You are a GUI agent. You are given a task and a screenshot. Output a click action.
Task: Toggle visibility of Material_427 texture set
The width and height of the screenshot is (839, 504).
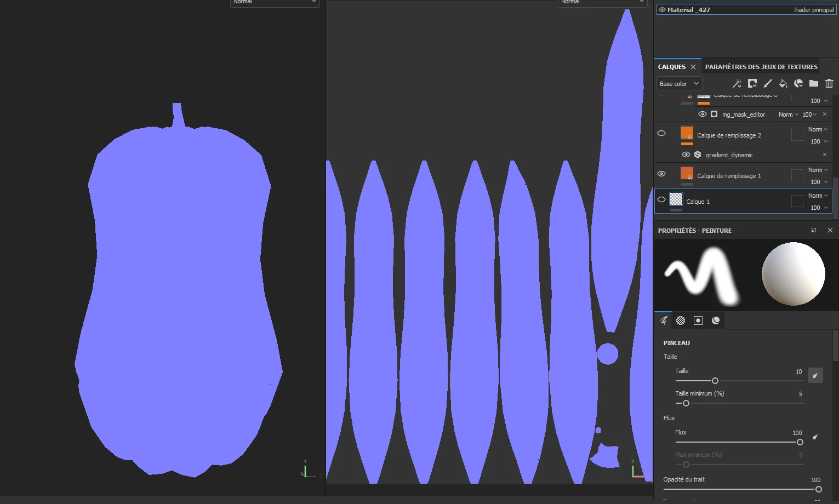coord(662,10)
